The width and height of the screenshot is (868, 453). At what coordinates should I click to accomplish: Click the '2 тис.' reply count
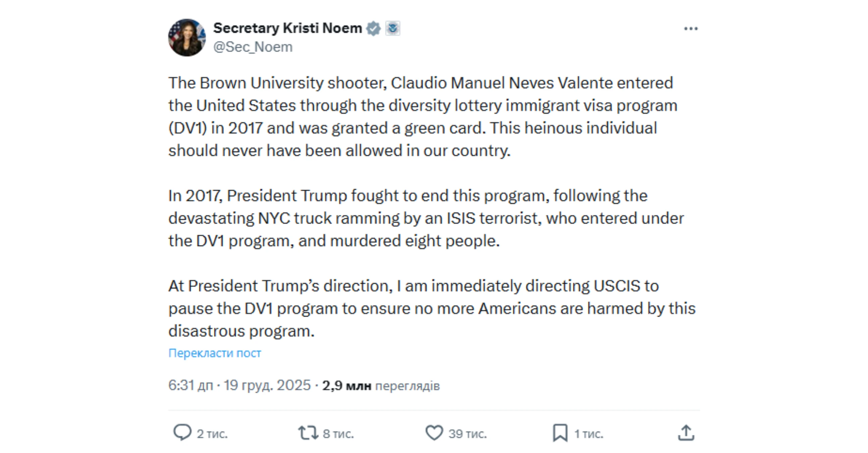(x=212, y=434)
